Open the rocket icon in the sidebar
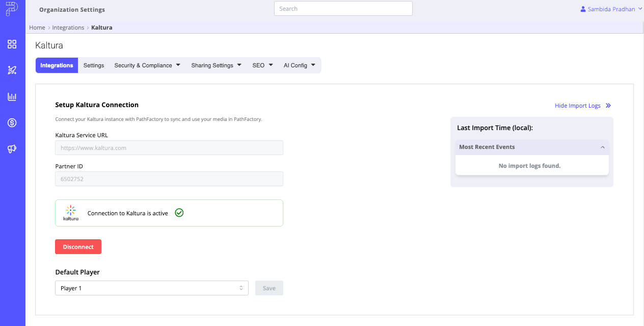644x326 pixels. coord(12,70)
